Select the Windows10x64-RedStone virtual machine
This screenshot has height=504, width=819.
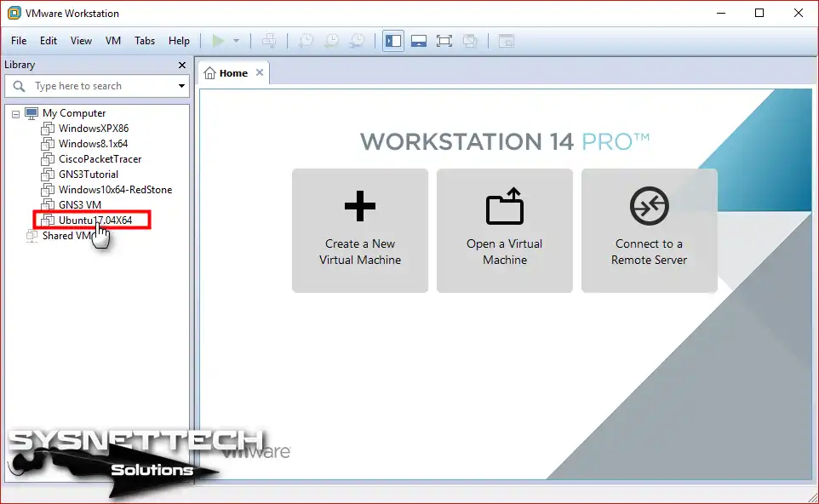pyautogui.click(x=116, y=190)
